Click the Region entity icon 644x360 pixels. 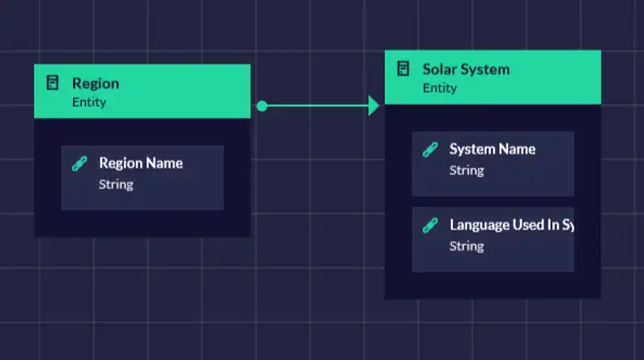click(53, 83)
